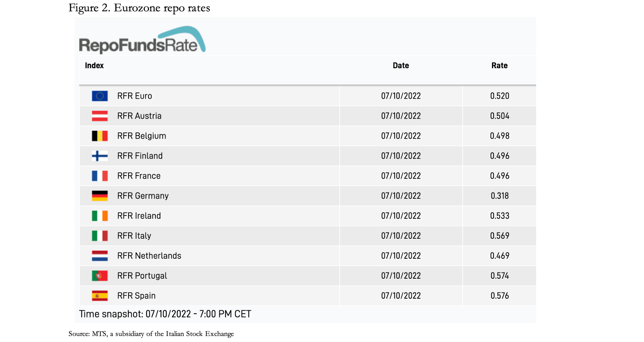Select the RFR Portugal index name
The image size is (644, 342).
pyautogui.click(x=142, y=276)
